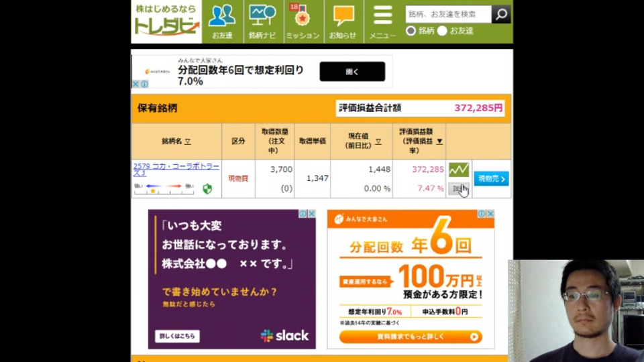Select the お友達 radio button

[x=442, y=31]
